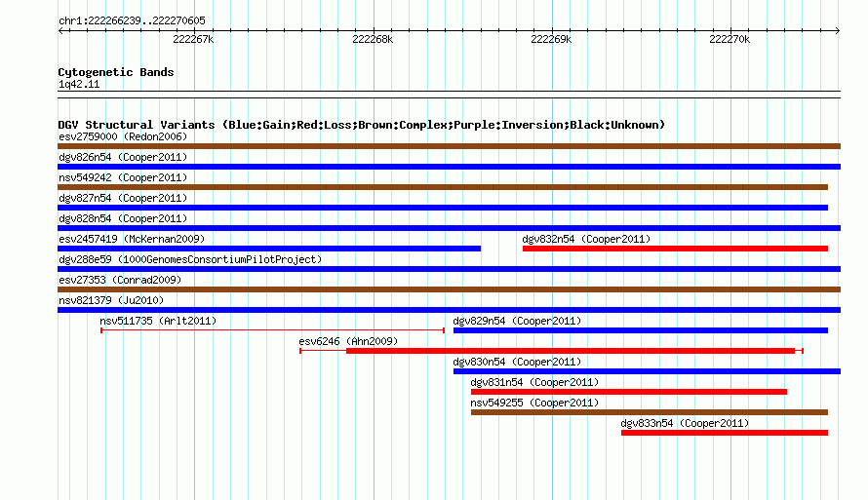Screen dimensions: 868x500
Task: Click the esv6246 (Ahn2009) thick red bar
Action: [x=571, y=351]
